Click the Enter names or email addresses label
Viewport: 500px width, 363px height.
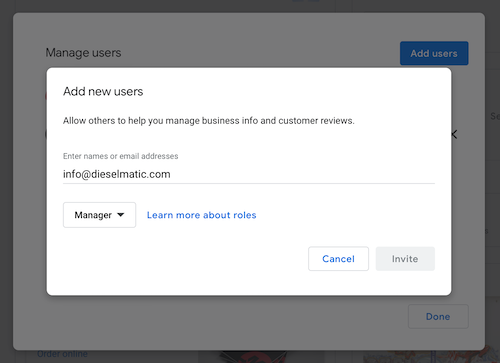121,156
